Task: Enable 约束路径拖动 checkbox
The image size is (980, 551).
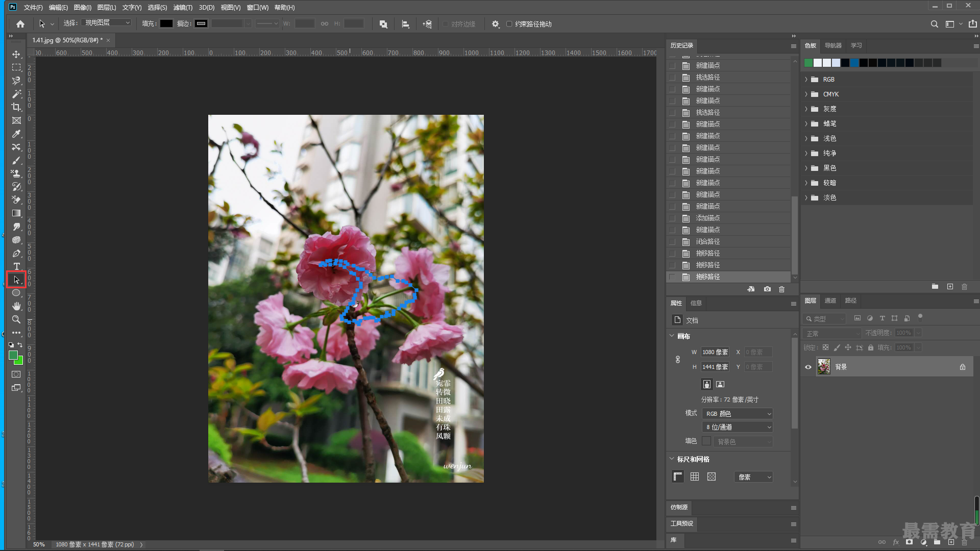Action: (509, 24)
